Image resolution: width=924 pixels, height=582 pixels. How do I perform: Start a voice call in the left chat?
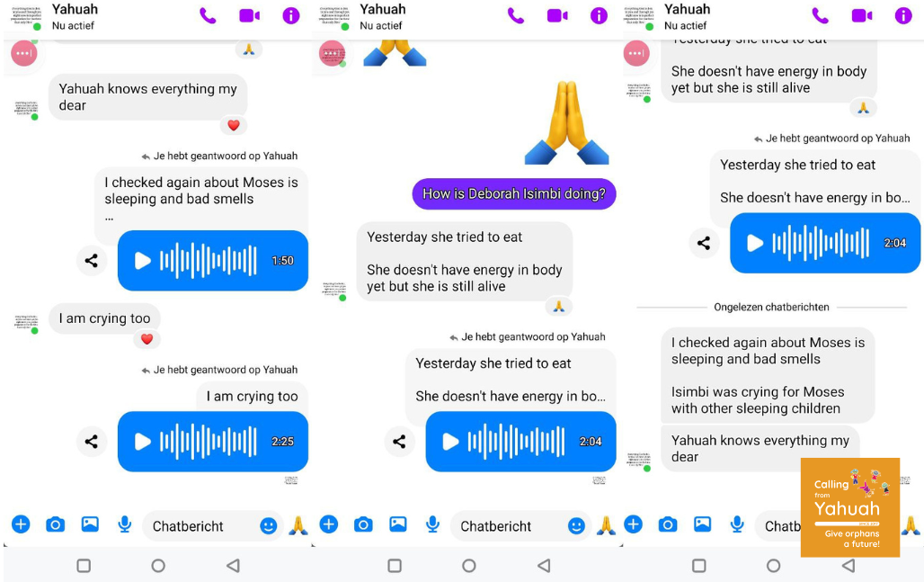pos(208,15)
